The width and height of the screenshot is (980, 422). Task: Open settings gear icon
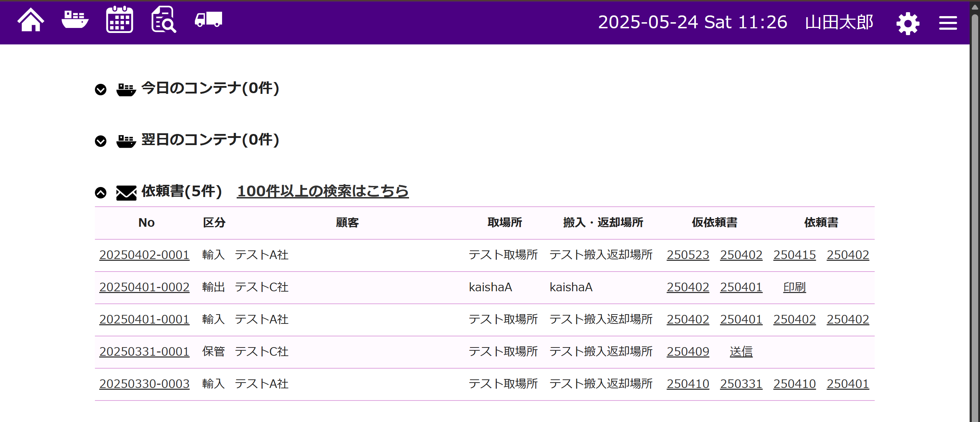(x=908, y=24)
